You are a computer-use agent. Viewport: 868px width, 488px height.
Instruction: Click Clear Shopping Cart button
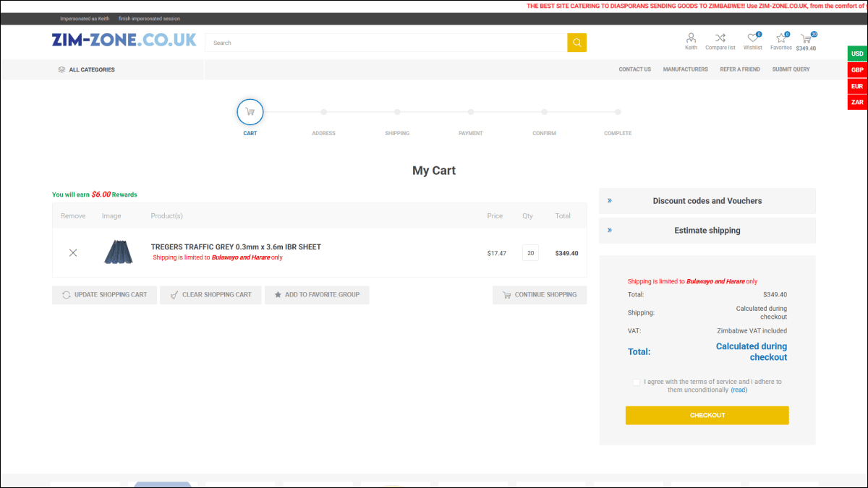(x=210, y=295)
